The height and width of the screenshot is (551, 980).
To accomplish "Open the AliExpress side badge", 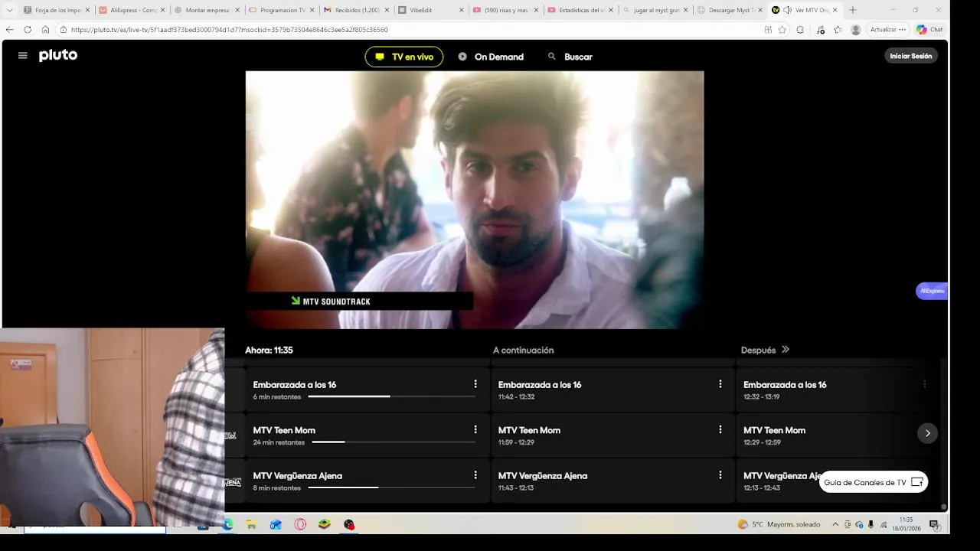I will click(x=932, y=291).
